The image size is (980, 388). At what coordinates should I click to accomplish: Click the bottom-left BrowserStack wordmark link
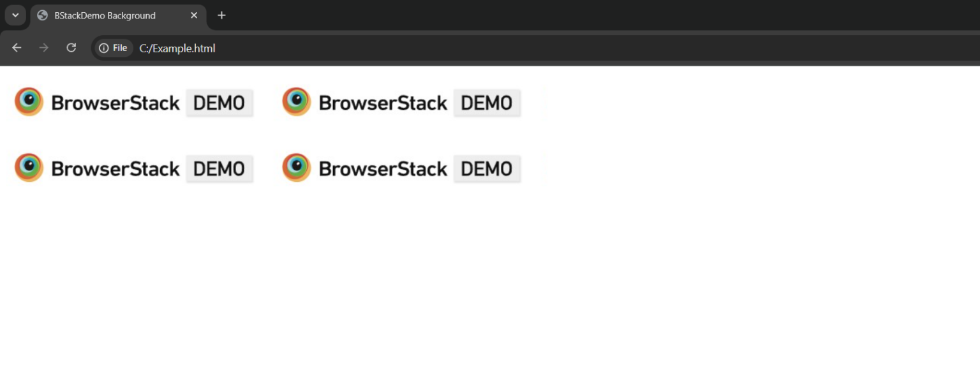coord(116,168)
